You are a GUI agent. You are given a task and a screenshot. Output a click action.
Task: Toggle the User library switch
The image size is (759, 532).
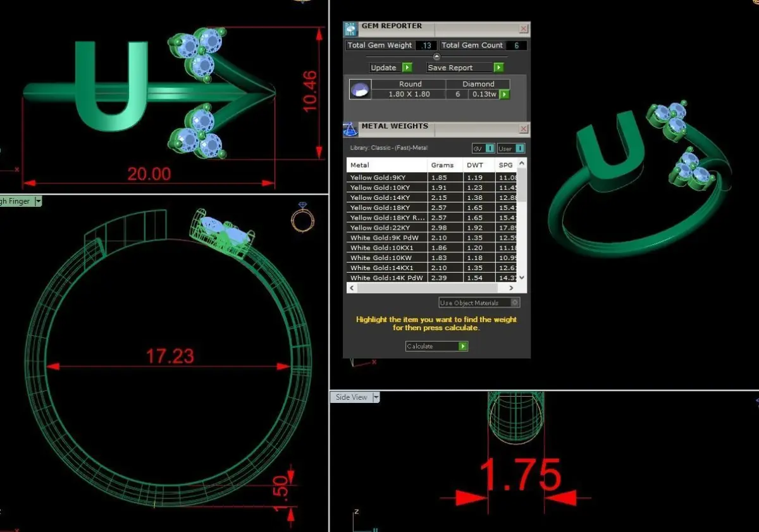click(511, 149)
